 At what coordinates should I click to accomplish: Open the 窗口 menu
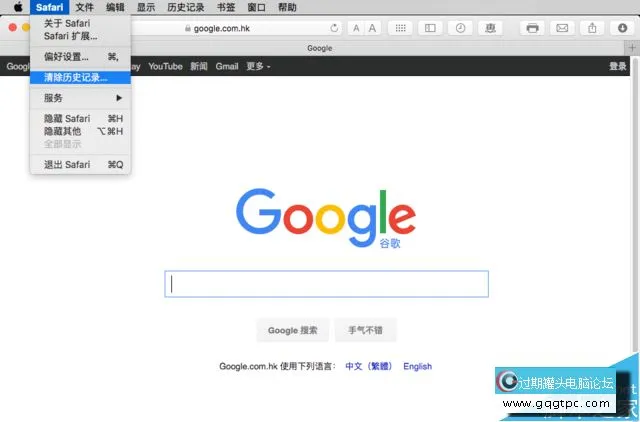click(256, 7)
